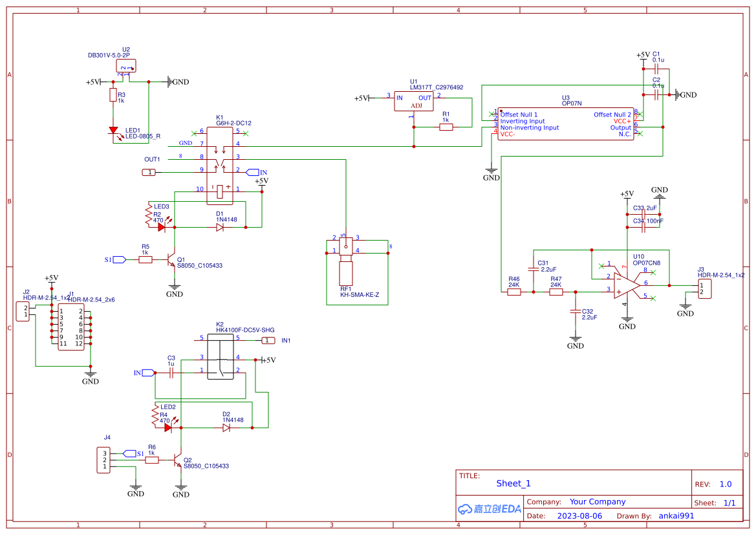Screen dimensions: 756x535
Task: Select diode D2 1N4148 symbol
Action: click(226, 428)
